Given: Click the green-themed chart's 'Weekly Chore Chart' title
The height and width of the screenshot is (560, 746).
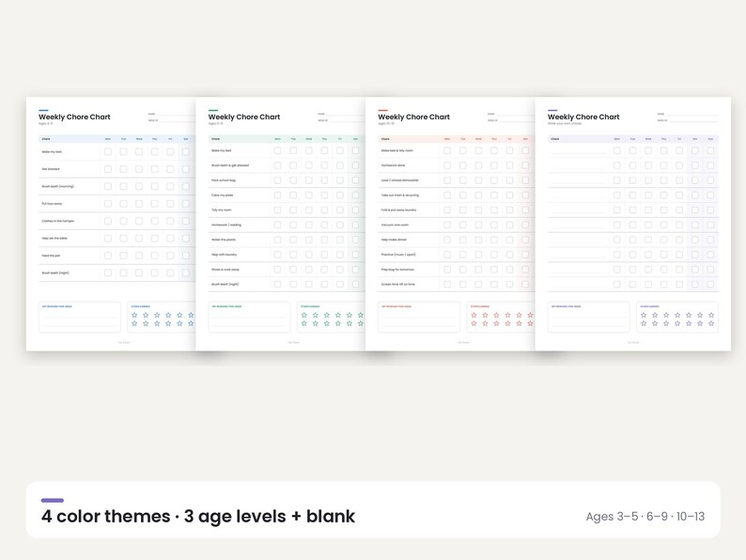Looking at the screenshot, I should coord(244,117).
